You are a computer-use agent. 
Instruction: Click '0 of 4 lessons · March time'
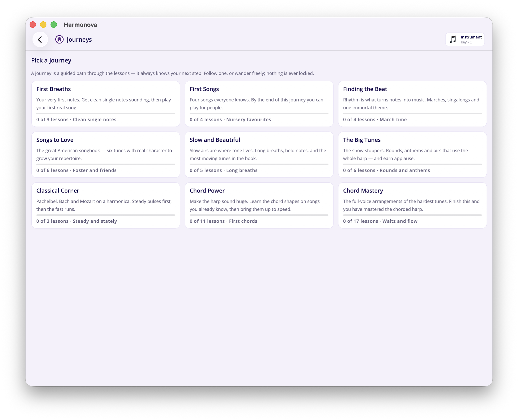click(375, 119)
